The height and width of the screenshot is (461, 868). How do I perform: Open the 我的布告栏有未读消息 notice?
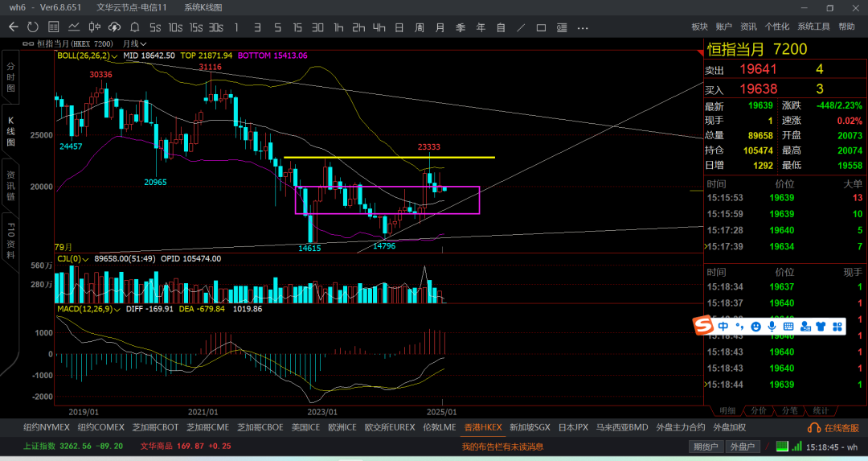pyautogui.click(x=502, y=447)
